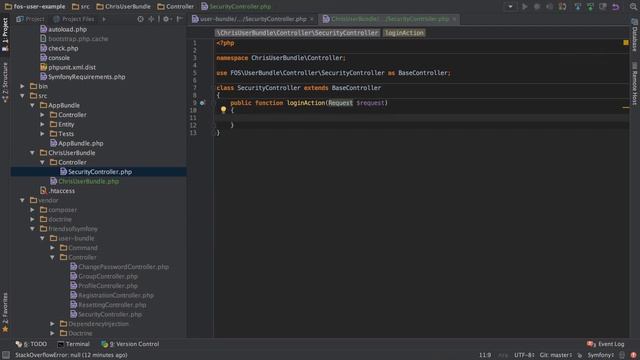Click red error notification icon in status bar
The width and height of the screenshot is (640, 360).
[x=633, y=355]
